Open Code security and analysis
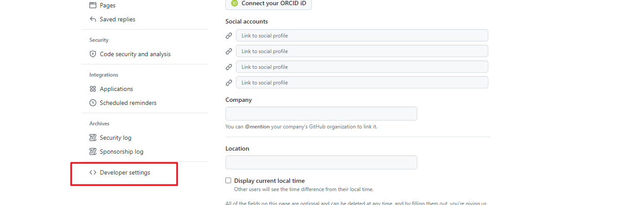The width and height of the screenshot is (644, 205). pos(135,54)
